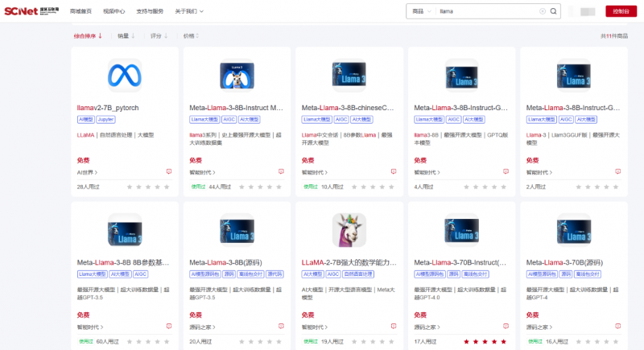
Task: Click 自然语言处理 tag on LLaMA-2-7B card
Action: tap(358, 274)
